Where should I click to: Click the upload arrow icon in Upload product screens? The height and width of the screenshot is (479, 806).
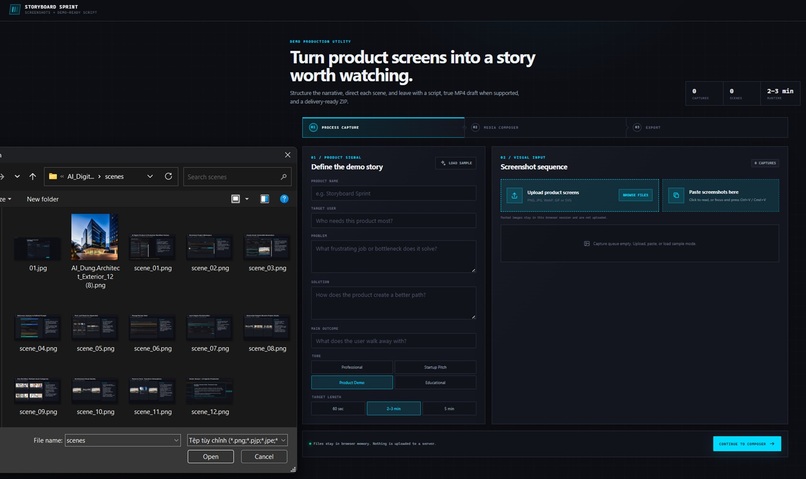coord(514,195)
